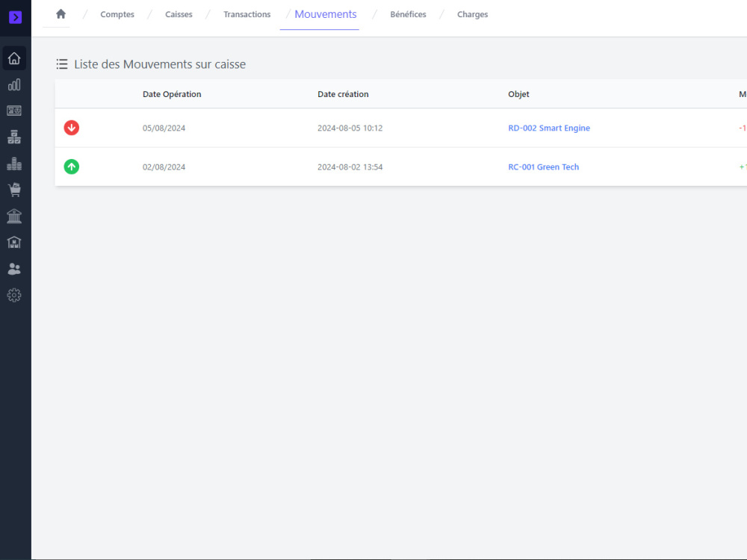The height and width of the screenshot is (560, 747).
Task: Open the stacked boxes inventory icon
Action: tap(14, 137)
